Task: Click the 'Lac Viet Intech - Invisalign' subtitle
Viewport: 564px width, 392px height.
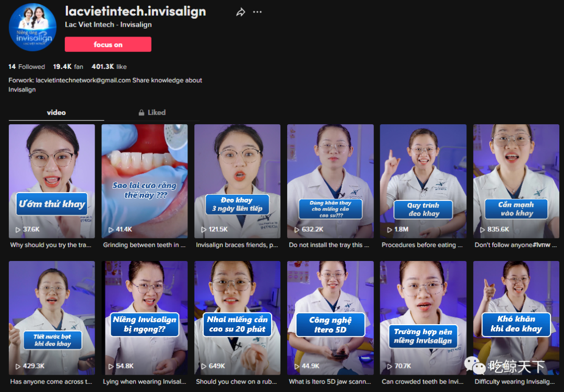Action: click(108, 25)
